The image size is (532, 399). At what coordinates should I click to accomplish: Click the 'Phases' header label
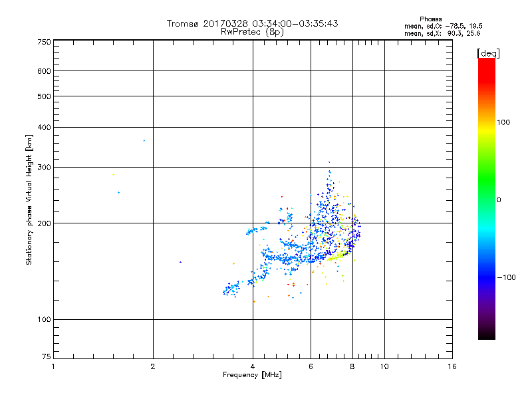pyautogui.click(x=430, y=19)
